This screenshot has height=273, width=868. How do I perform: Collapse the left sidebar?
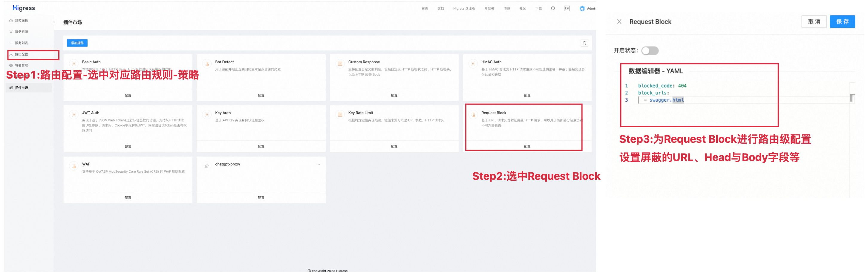[x=54, y=22]
